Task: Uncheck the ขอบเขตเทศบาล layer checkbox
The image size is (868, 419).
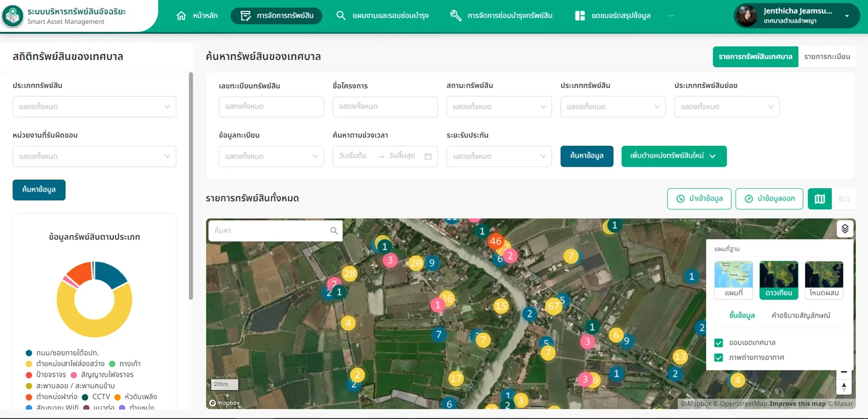Action: [719, 343]
